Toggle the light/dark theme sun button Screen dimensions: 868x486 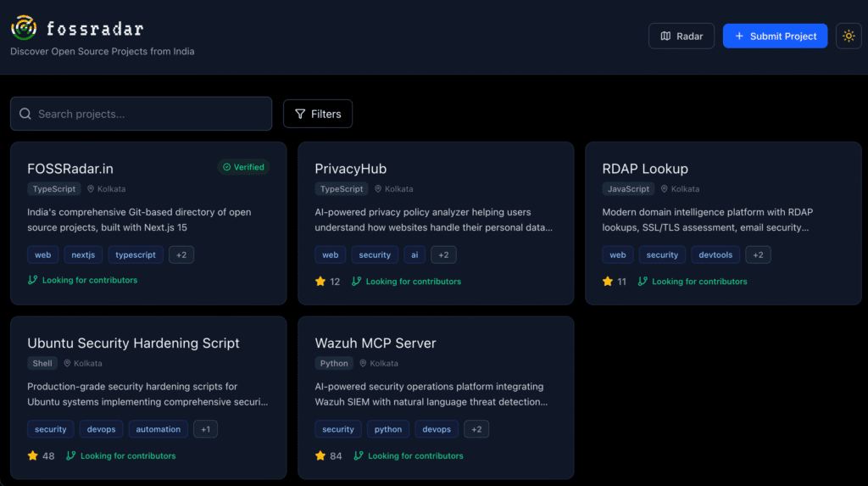tap(849, 36)
